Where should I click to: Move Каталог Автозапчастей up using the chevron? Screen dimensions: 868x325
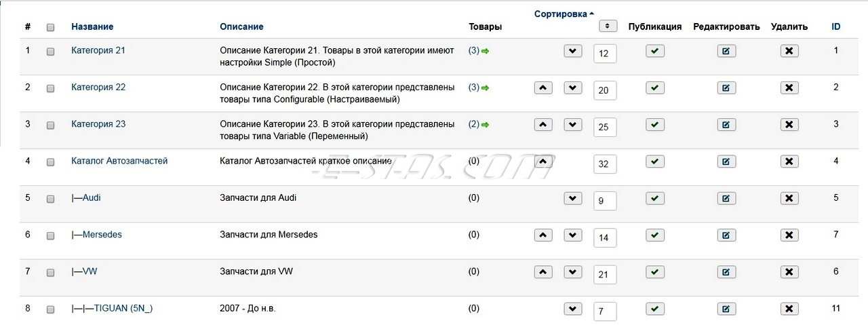click(543, 161)
